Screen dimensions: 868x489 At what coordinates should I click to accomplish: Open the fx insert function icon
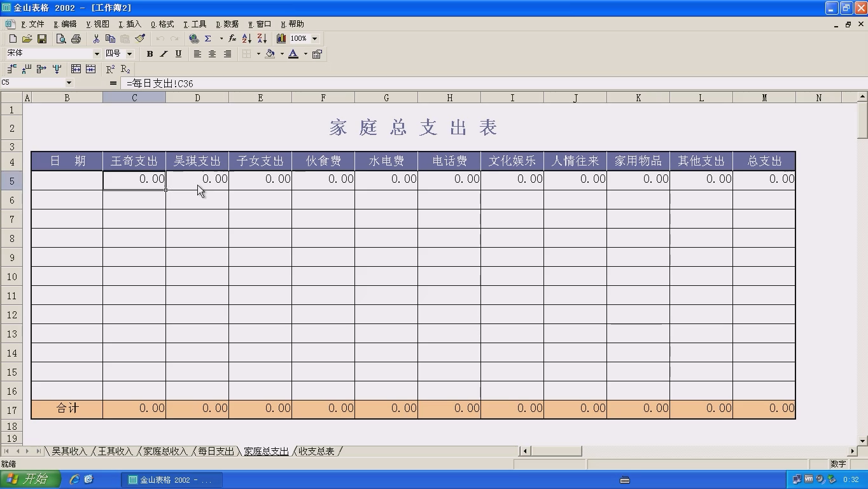pos(232,39)
